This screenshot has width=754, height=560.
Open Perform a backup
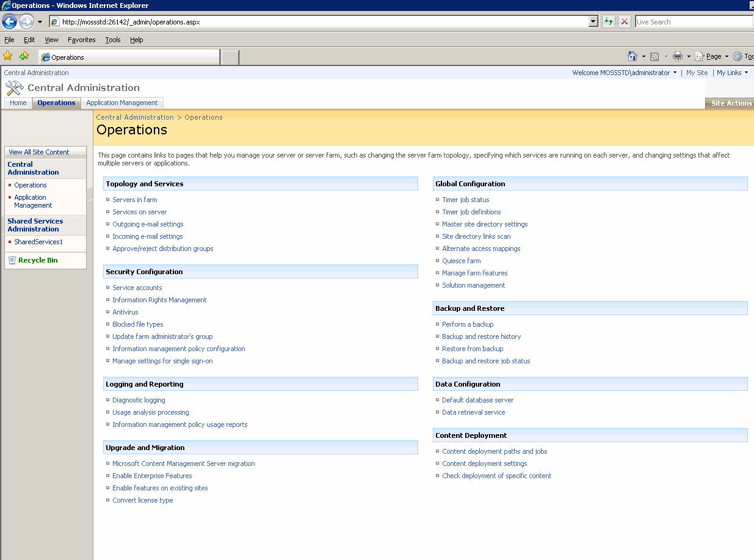468,324
